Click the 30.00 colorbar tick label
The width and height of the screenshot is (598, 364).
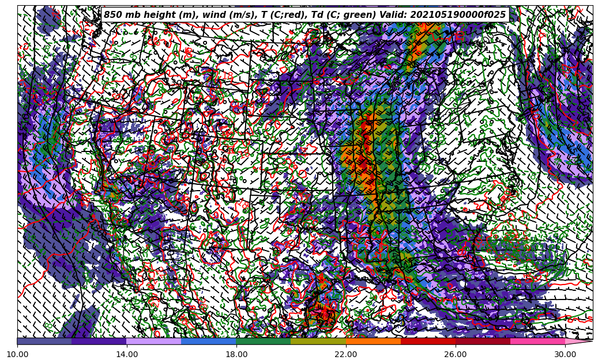pos(565,354)
